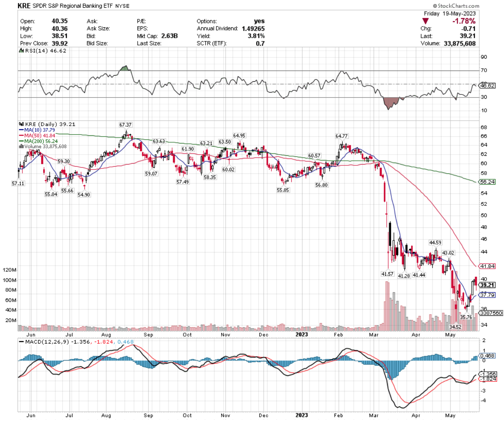
Task: Click the 35.76 price label
Action: point(466,317)
